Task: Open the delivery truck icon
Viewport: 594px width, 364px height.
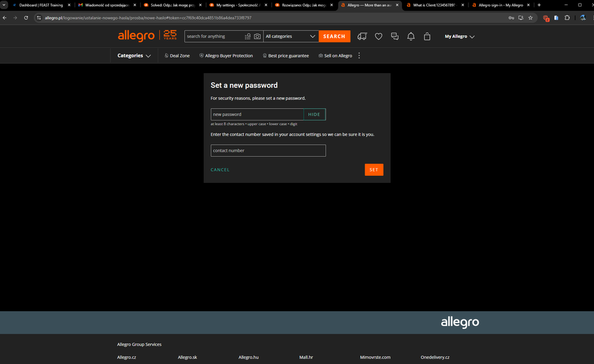Action: [362, 36]
